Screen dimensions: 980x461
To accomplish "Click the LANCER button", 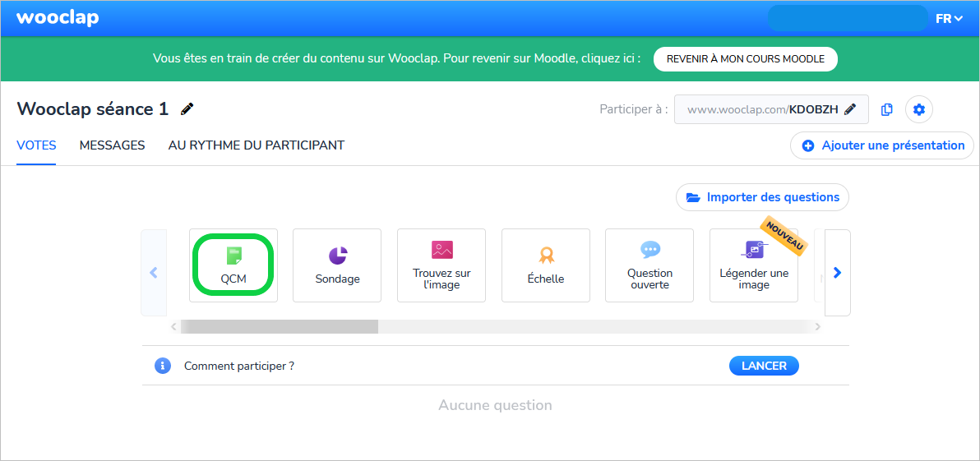I will click(764, 366).
